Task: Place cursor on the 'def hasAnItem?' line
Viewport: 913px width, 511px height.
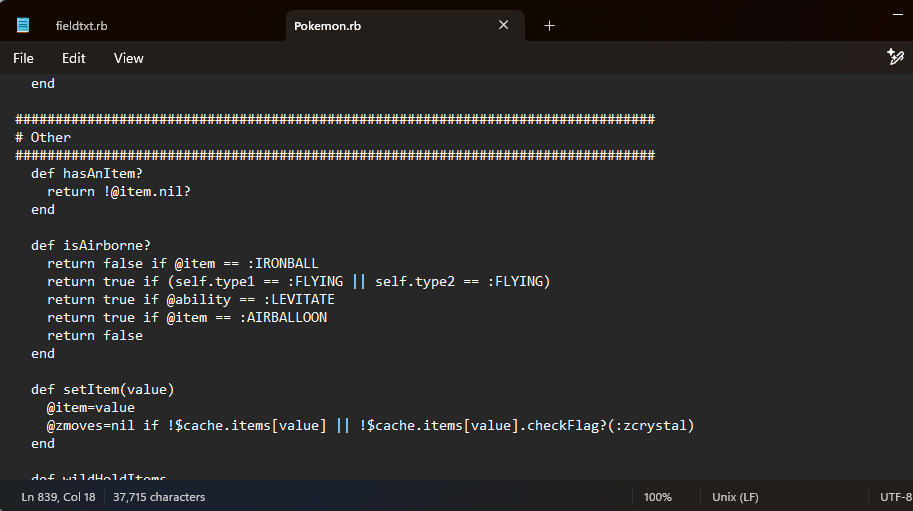Action: pyautogui.click(x=87, y=173)
